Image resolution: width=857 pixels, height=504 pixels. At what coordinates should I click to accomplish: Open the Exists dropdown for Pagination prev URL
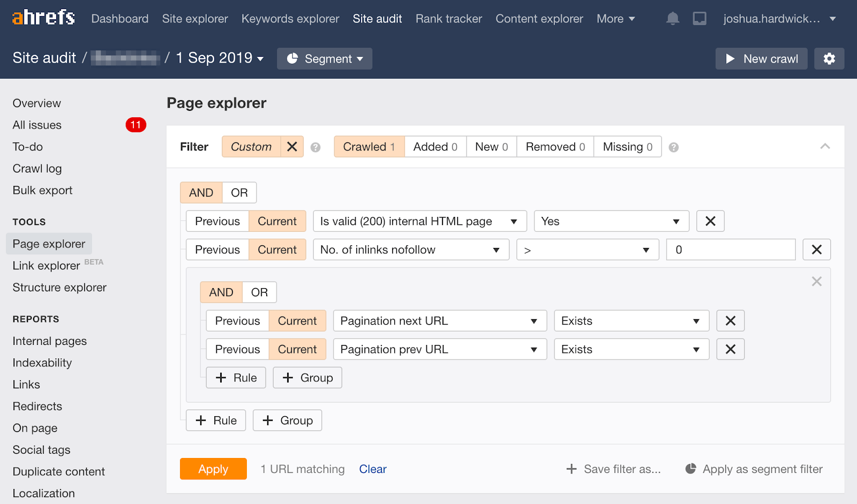pyautogui.click(x=631, y=349)
